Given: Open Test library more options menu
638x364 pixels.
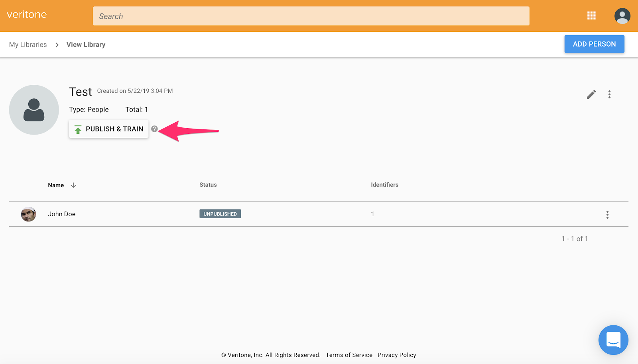Looking at the screenshot, I should tap(609, 94).
